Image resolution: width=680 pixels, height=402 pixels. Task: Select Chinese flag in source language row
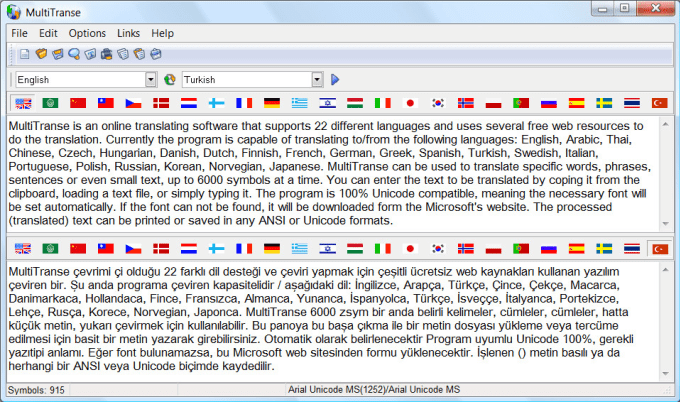[x=78, y=103]
